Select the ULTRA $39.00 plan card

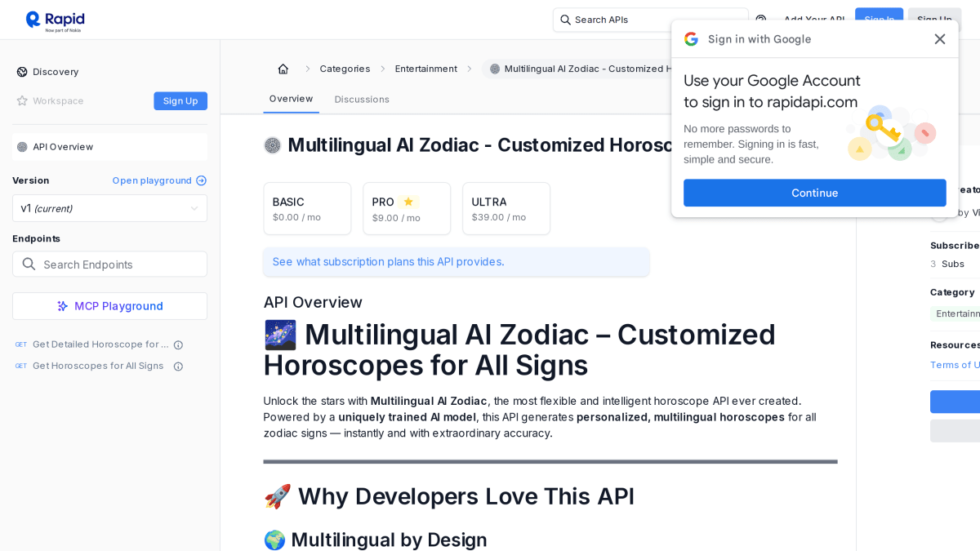(x=506, y=208)
